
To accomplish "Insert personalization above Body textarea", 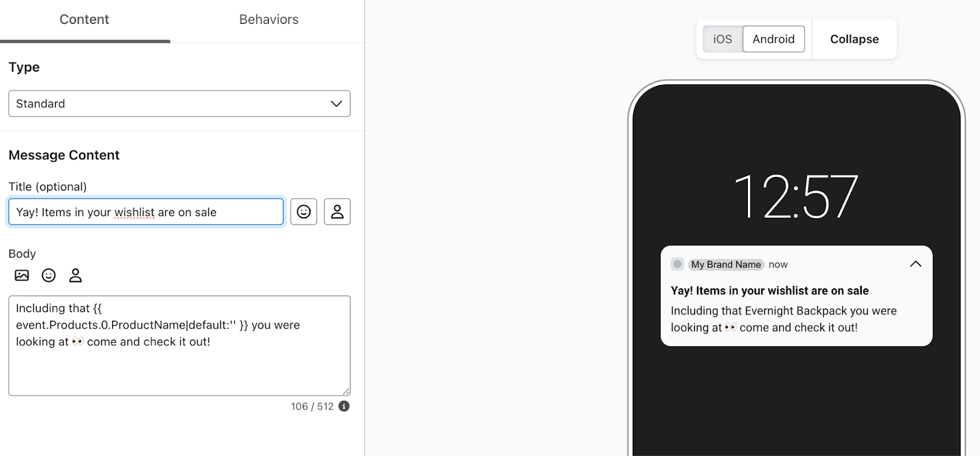I will click(x=75, y=275).
